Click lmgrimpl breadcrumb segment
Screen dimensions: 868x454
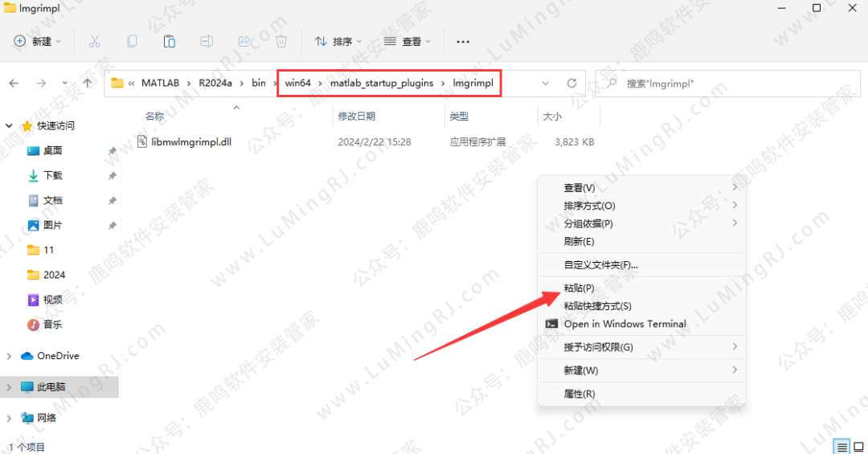pyautogui.click(x=473, y=83)
